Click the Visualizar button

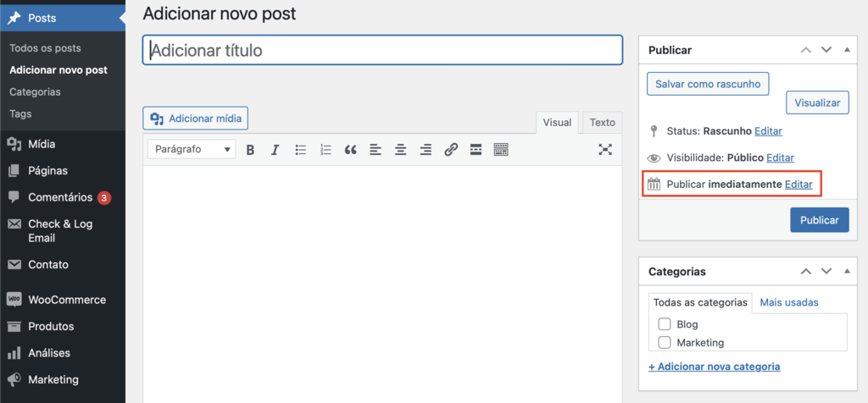(x=818, y=102)
